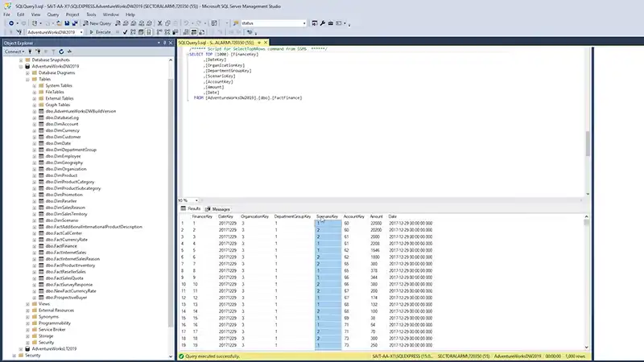Click the Amount cell with value 22000
Image resolution: width=644 pixels, height=362 pixels.
(376, 224)
